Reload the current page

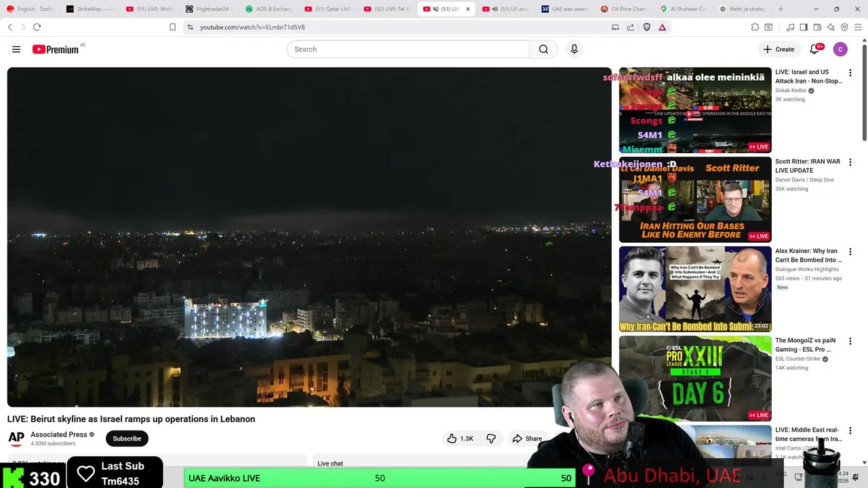tap(37, 27)
